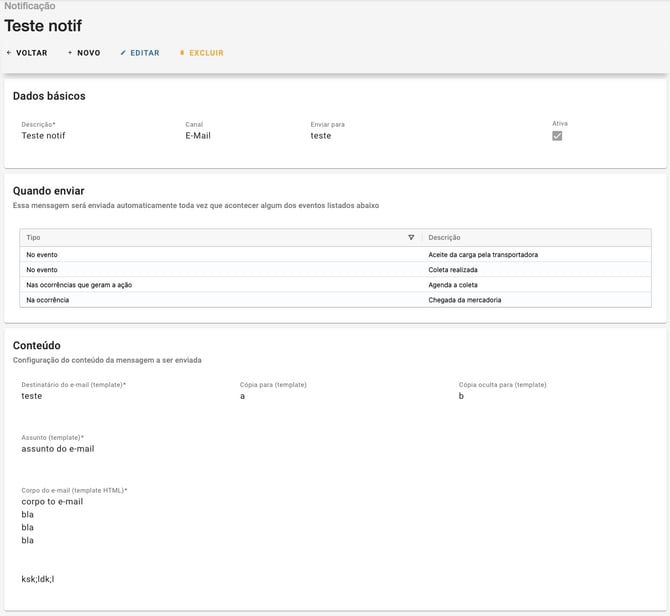This screenshot has height=616, width=670.
Task: Open the Tipo column filter icon
Action: (411, 238)
